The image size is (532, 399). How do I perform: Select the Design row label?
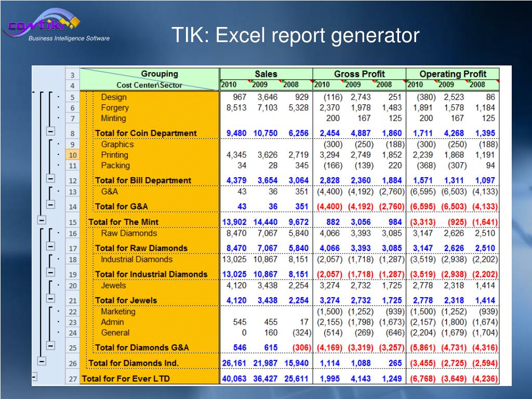[114, 97]
